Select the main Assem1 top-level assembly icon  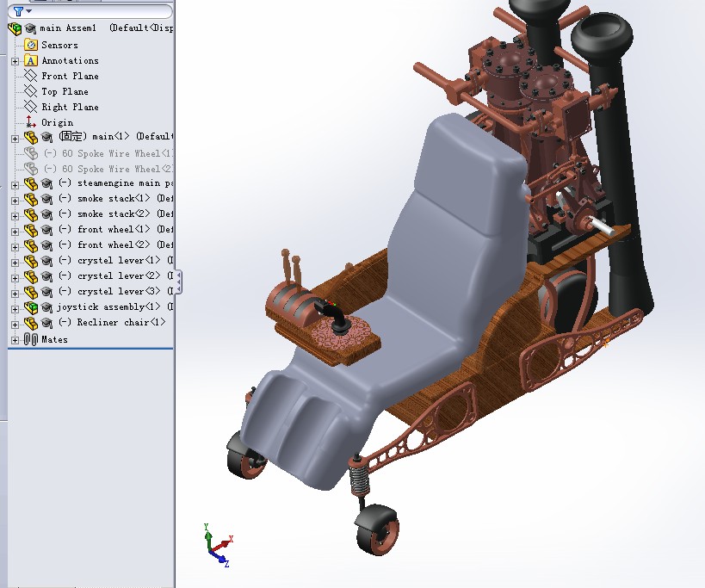pyautogui.click(x=15, y=28)
